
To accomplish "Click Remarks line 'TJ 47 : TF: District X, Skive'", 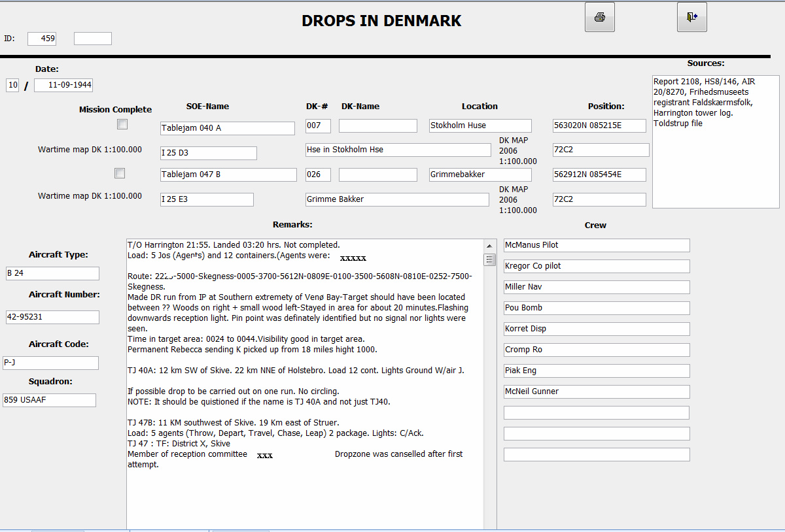I will pyautogui.click(x=179, y=444).
